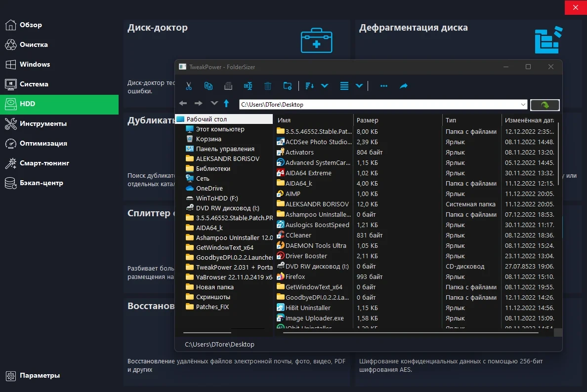Go forward with the right navigation arrow
Image resolution: width=587 pixels, height=392 pixels.
coord(199,103)
